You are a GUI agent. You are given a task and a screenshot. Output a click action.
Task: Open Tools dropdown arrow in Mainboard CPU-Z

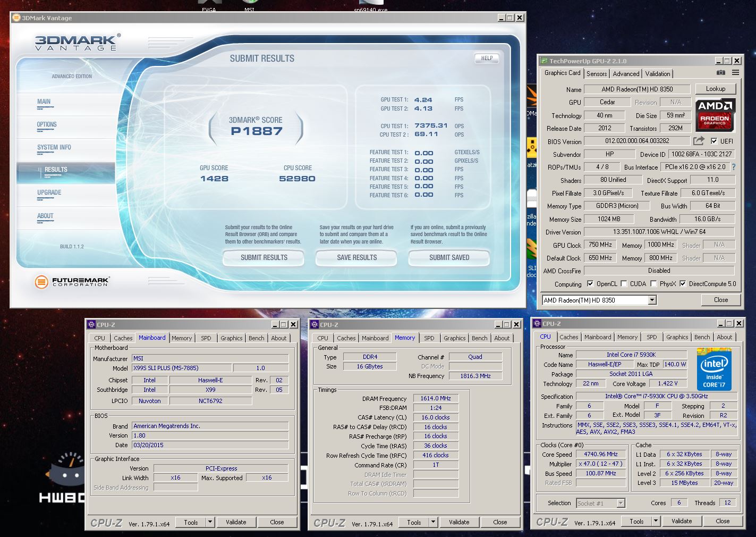coord(210,522)
